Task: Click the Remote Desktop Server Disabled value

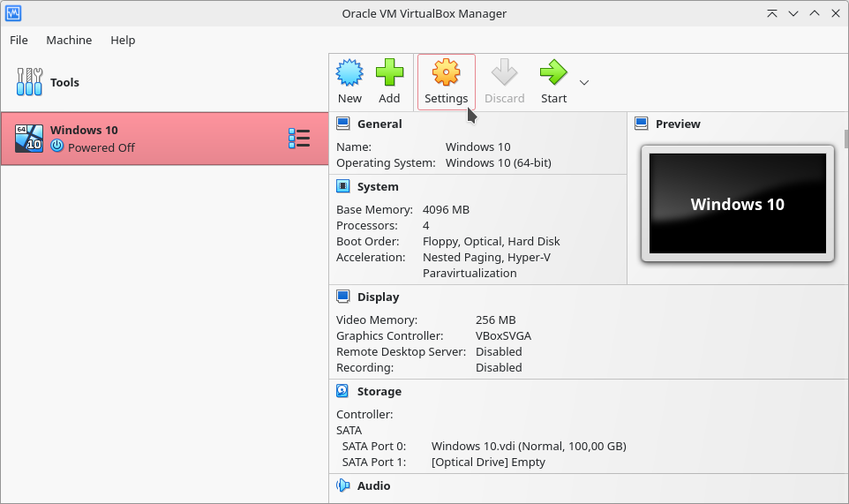Action: [x=499, y=352]
